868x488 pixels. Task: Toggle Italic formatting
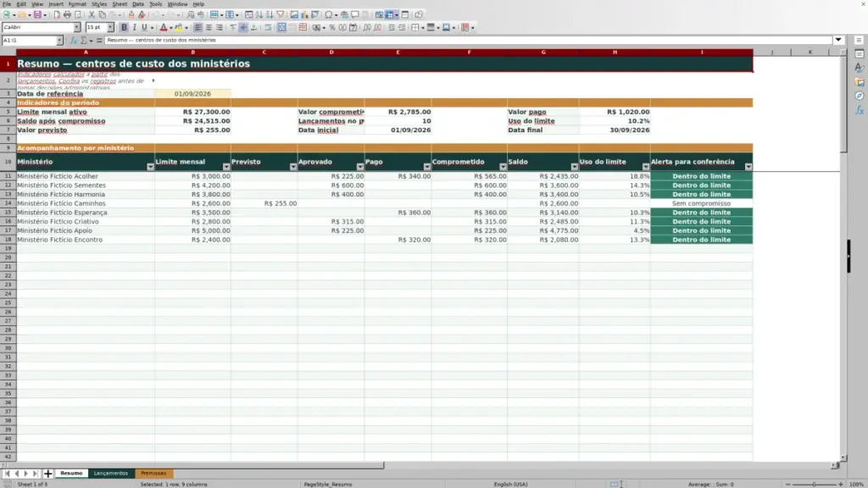[134, 28]
